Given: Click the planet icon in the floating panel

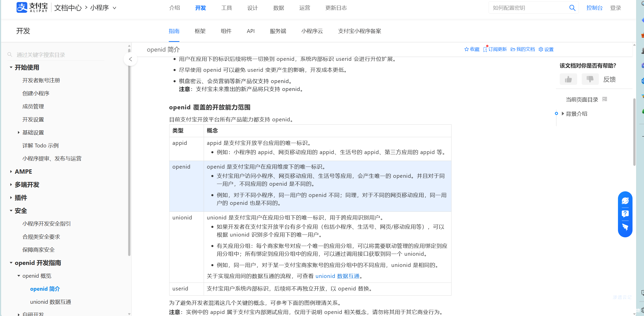Looking at the screenshot, I should [625, 201].
